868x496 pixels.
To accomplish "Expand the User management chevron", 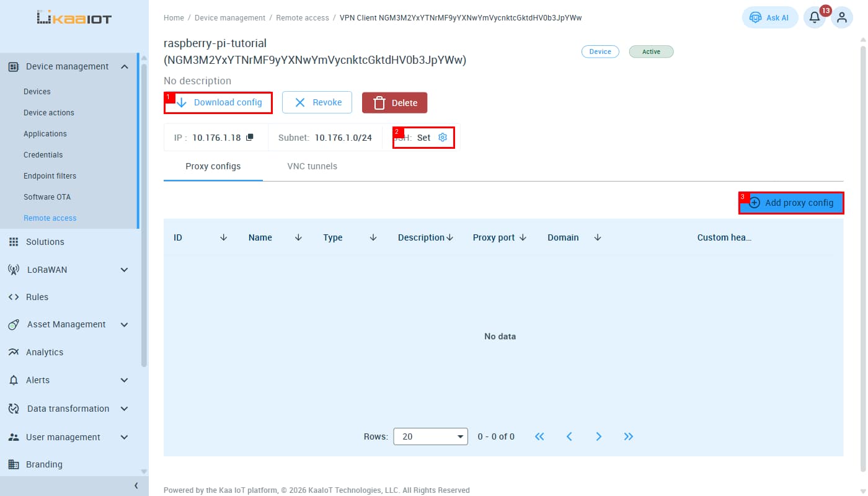I will (x=125, y=437).
